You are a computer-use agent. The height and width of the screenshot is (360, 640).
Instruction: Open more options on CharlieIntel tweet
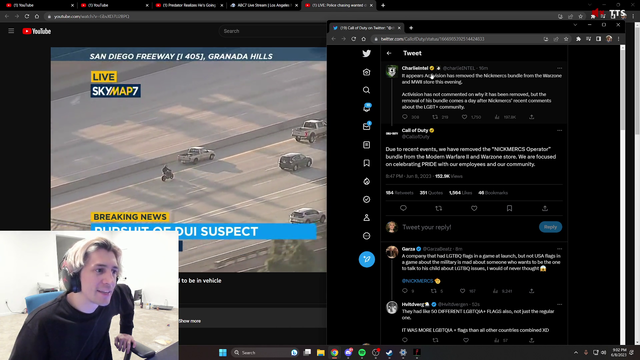560,68
